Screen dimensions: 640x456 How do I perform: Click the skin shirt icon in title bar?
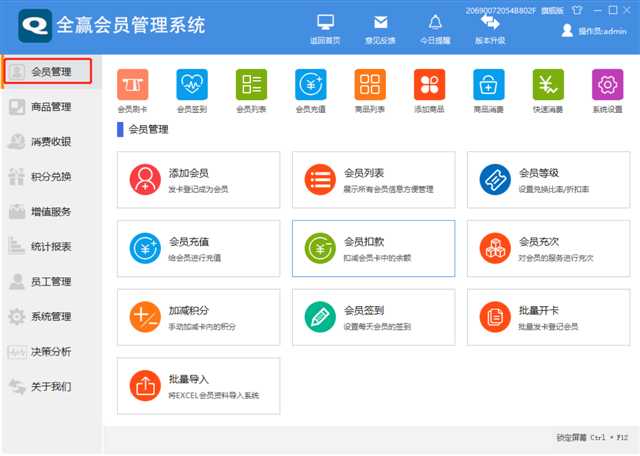(x=577, y=10)
